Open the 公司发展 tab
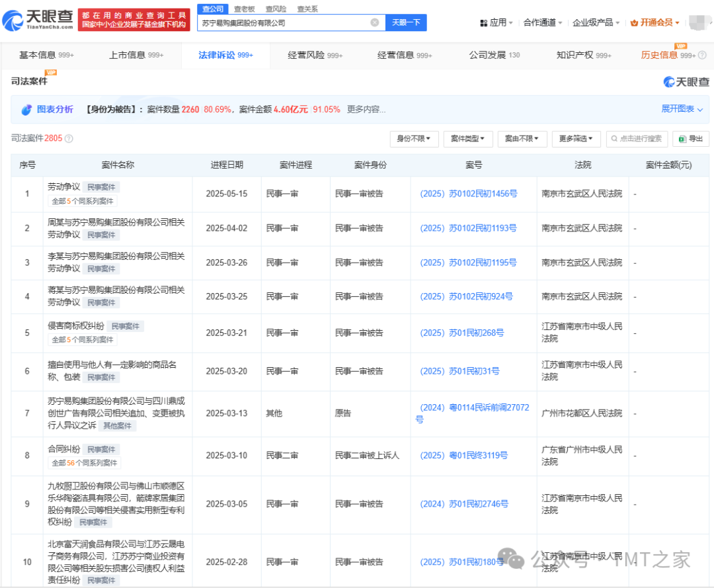The width and height of the screenshot is (714, 588). coord(495,55)
